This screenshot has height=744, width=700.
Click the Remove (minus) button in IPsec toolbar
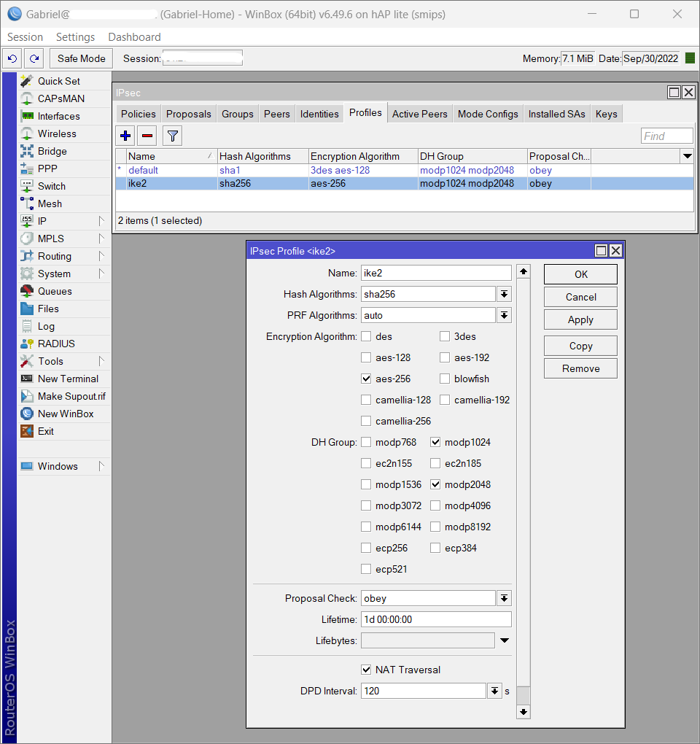pyautogui.click(x=145, y=135)
